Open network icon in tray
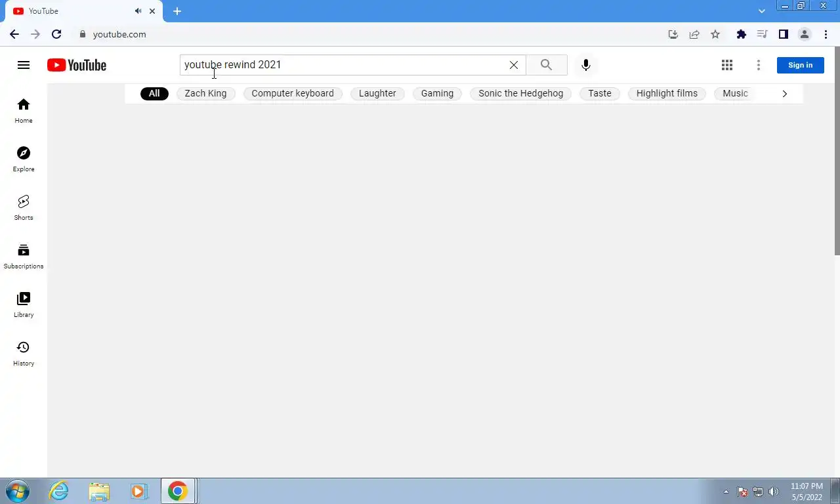Viewport: 840px width, 504px height. point(758,492)
